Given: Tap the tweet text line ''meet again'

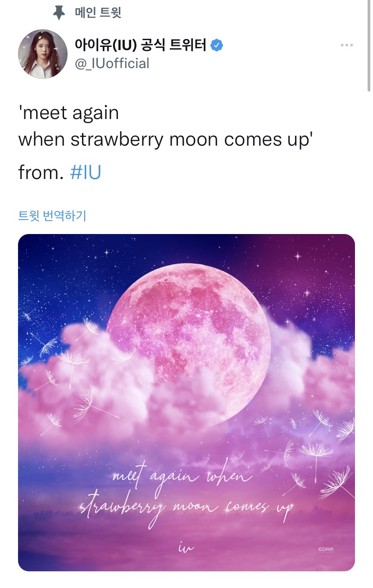Looking at the screenshot, I should (x=68, y=112).
